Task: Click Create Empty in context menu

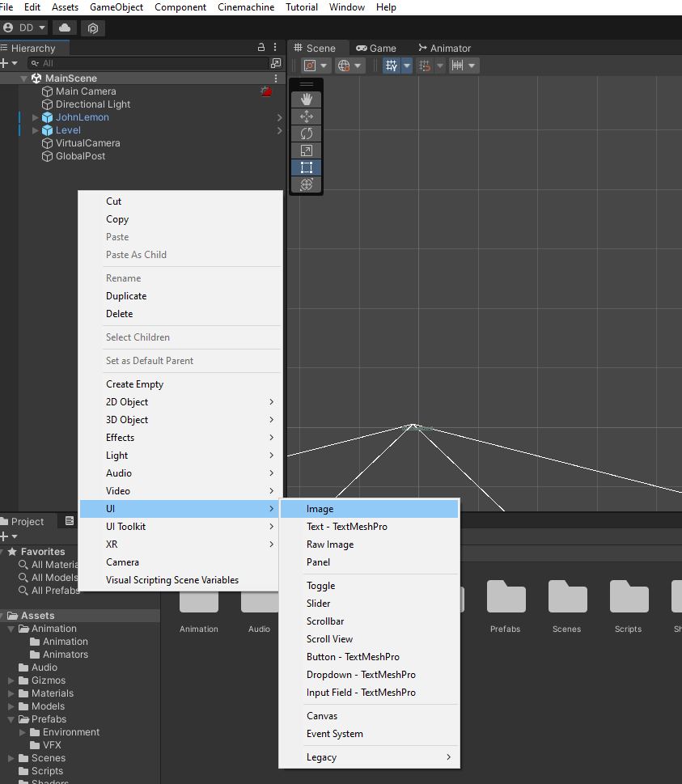Action: tap(179, 384)
